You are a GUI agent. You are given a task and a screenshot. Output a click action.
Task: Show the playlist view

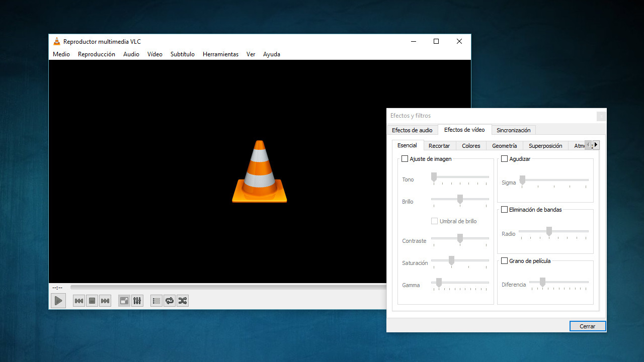pos(156,300)
